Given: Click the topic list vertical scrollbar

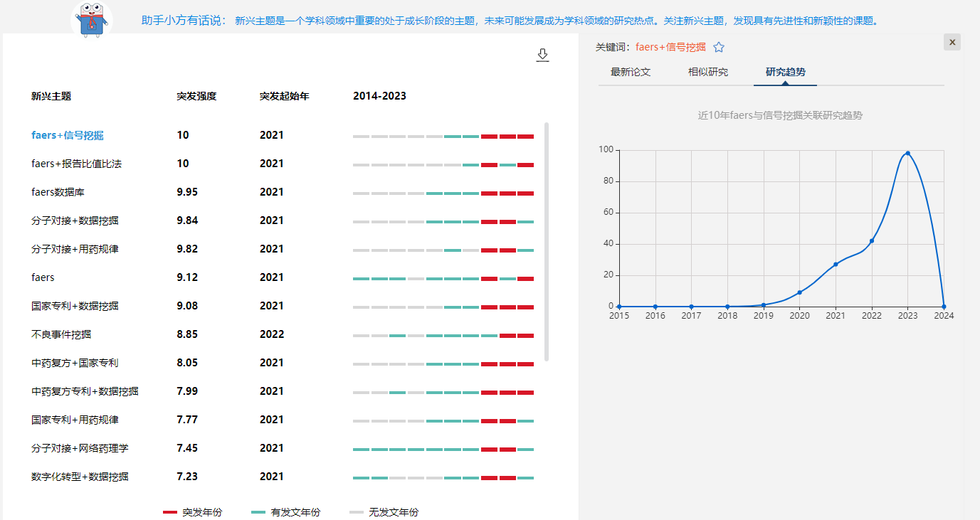Looking at the screenshot, I should [547, 242].
